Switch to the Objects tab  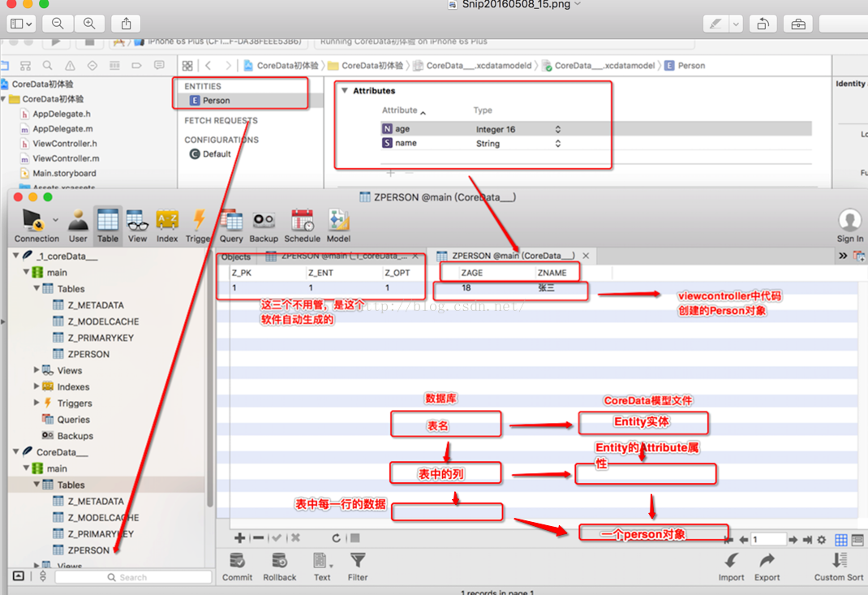click(x=236, y=257)
